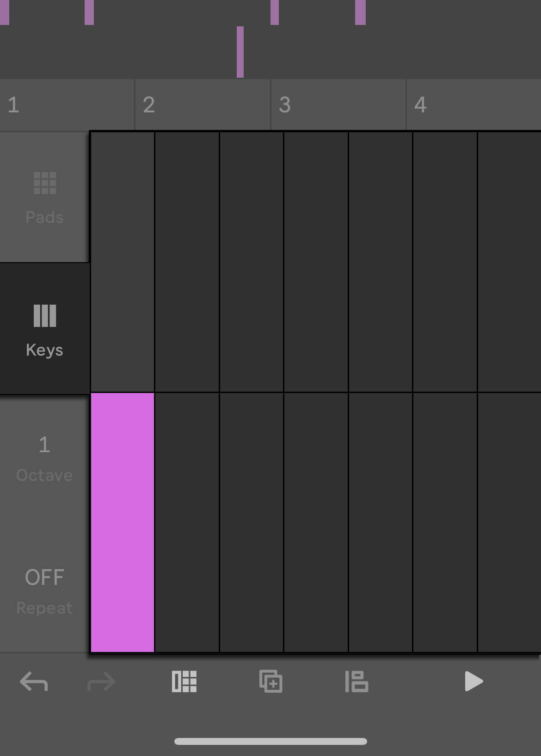Select the Pads icon
This screenshot has width=541, height=756.
(44, 184)
